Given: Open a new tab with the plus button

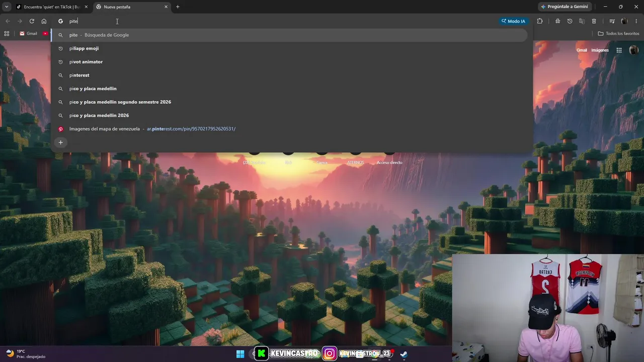Looking at the screenshot, I should (x=178, y=7).
